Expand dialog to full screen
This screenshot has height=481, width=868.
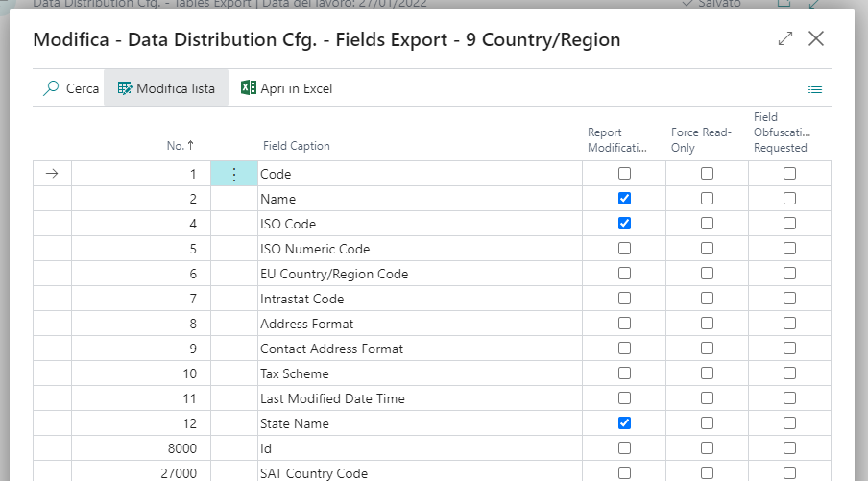pyautogui.click(x=785, y=39)
